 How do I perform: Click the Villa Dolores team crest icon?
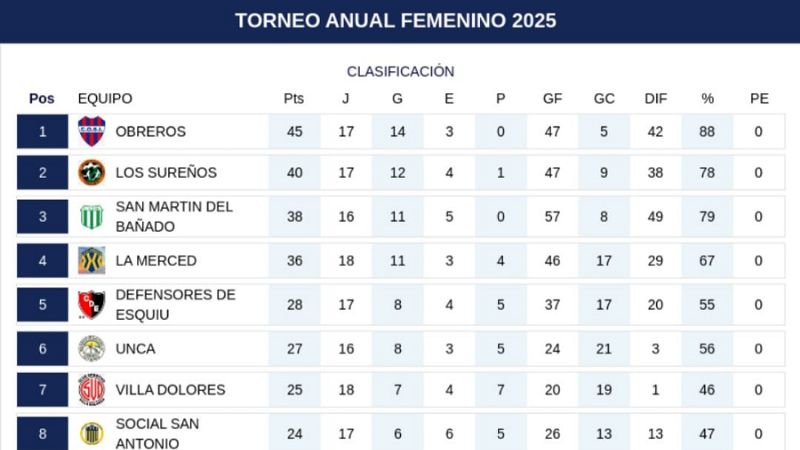(x=92, y=390)
